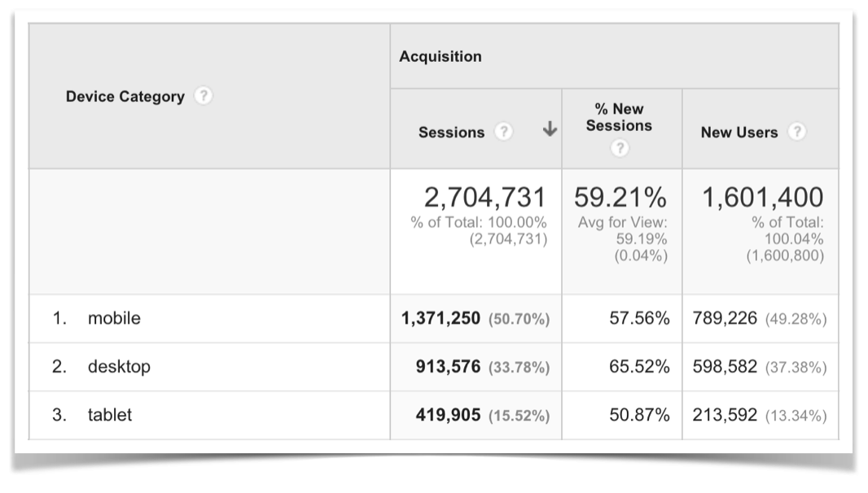The width and height of the screenshot is (868, 493).
Task: Toggle the Sessions descending sort arrow
Action: pyautogui.click(x=550, y=129)
